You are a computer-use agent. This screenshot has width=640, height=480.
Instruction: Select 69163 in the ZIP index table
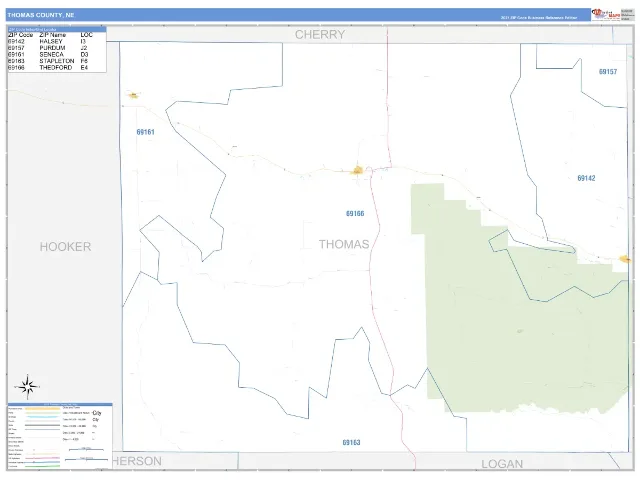point(16,61)
